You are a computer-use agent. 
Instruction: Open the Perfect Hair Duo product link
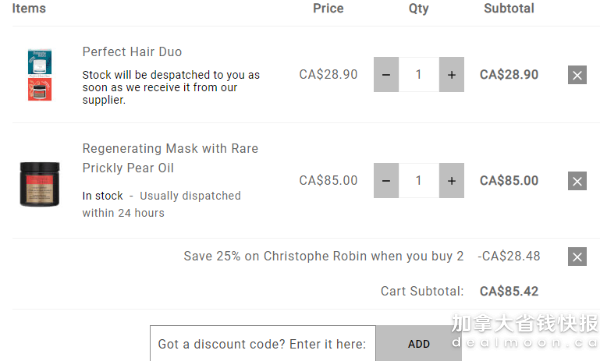coord(132,52)
